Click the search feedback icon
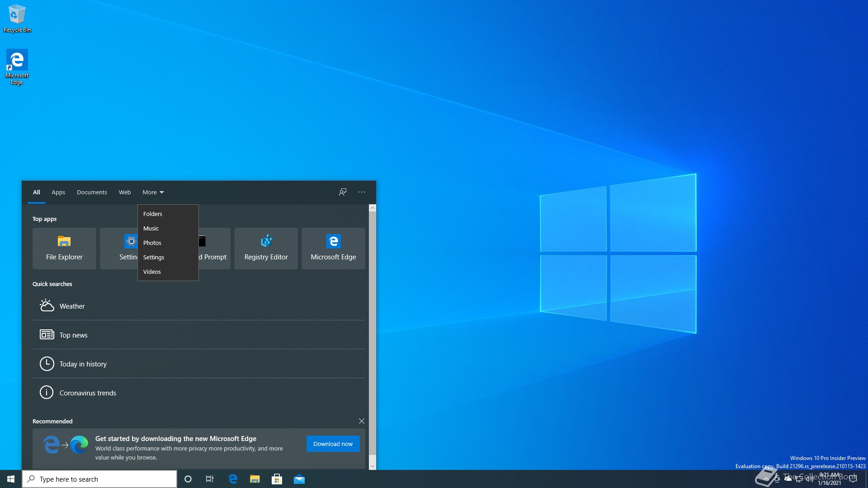Image resolution: width=868 pixels, height=488 pixels. click(343, 192)
